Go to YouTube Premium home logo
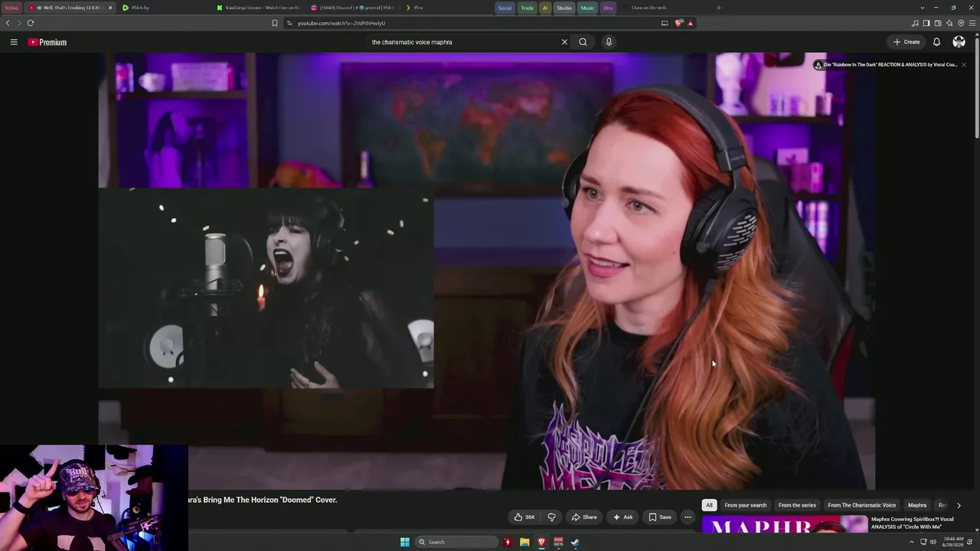The image size is (980, 551). point(47,42)
